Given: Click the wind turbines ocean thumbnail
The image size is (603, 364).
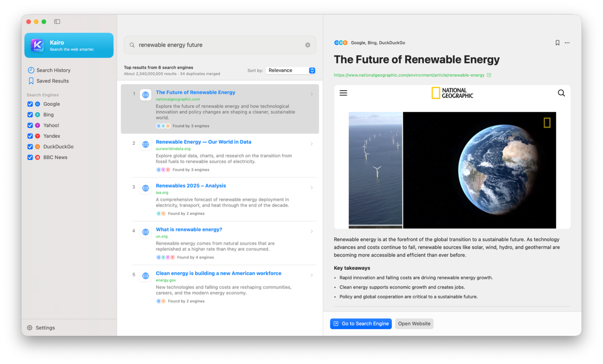Looking at the screenshot, I should 375,170.
